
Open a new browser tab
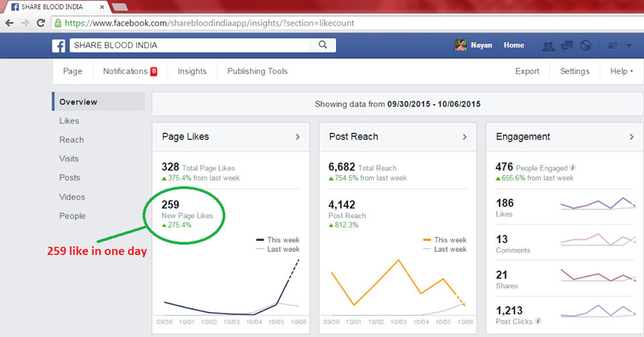tap(119, 7)
